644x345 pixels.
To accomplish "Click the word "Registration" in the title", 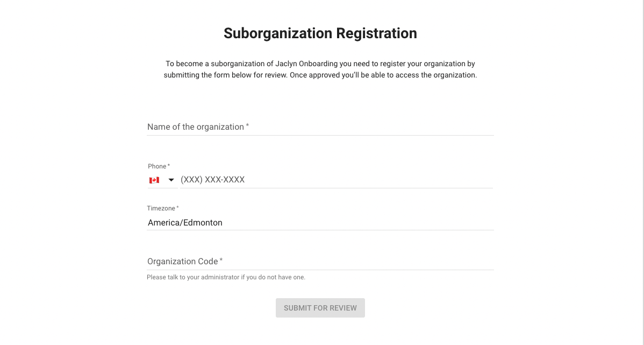I will [x=377, y=33].
